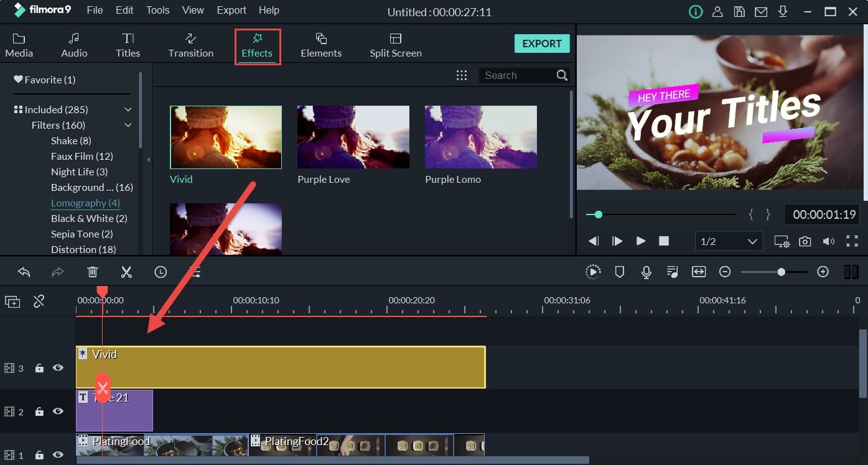The image size is (868, 465).
Task: Select the Purple Love effect thumbnail
Action: [353, 137]
